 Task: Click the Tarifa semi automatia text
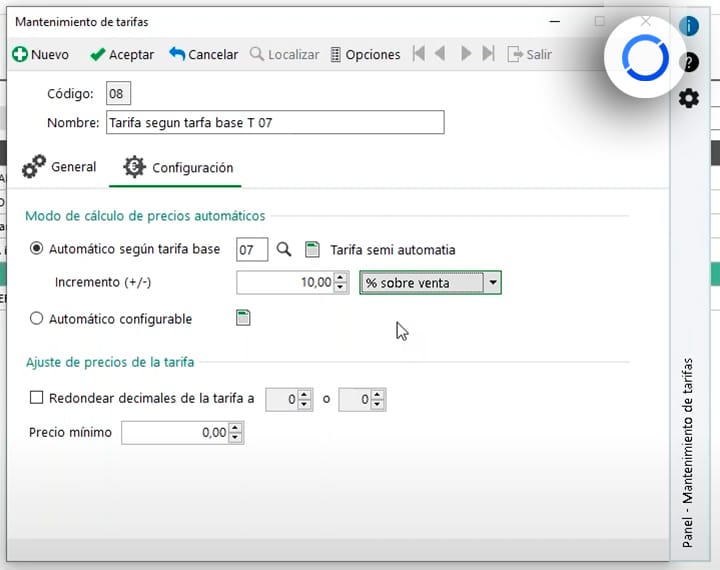[393, 250]
